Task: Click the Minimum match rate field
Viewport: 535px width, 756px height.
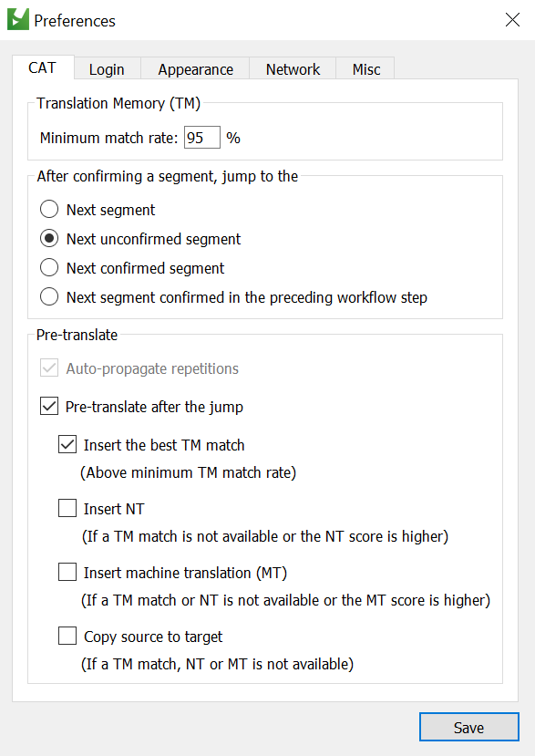Action: coord(202,138)
